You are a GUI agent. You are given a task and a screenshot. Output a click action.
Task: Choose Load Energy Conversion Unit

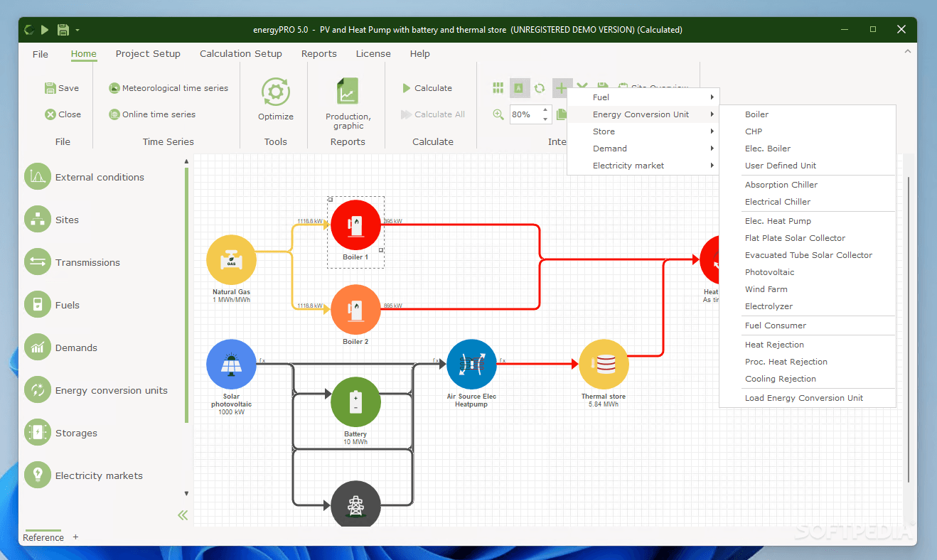point(808,398)
